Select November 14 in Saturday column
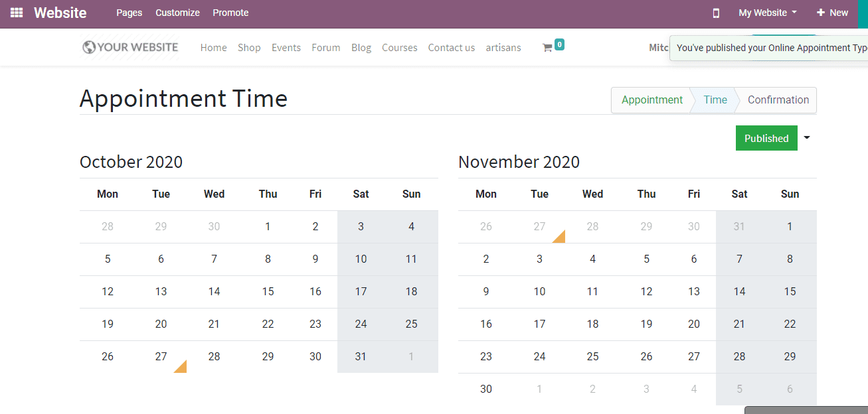 coord(739,291)
